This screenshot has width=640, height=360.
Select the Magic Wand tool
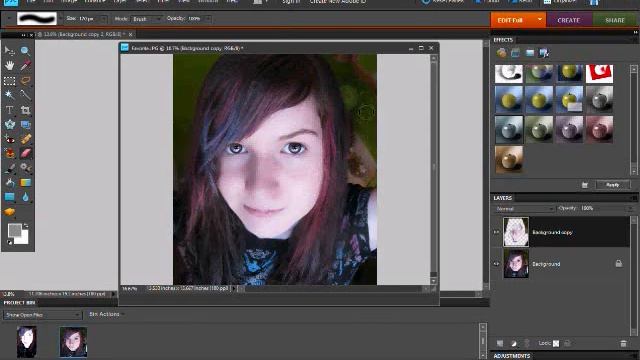[9, 95]
